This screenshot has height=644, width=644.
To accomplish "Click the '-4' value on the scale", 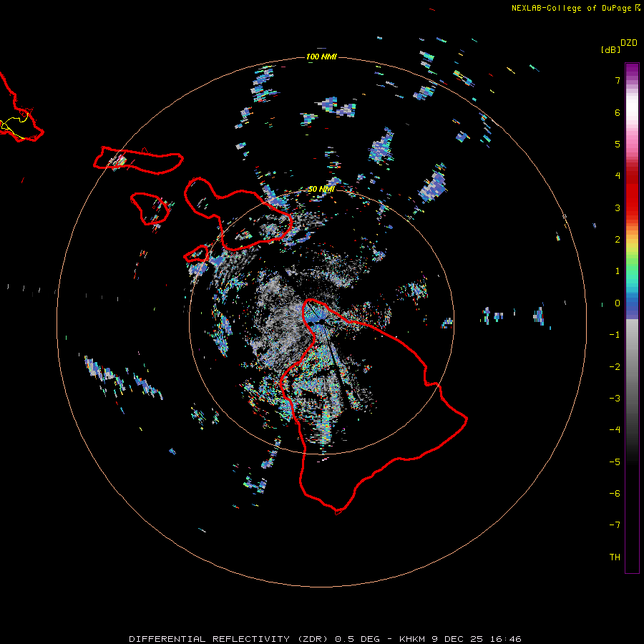I will 615,430.
